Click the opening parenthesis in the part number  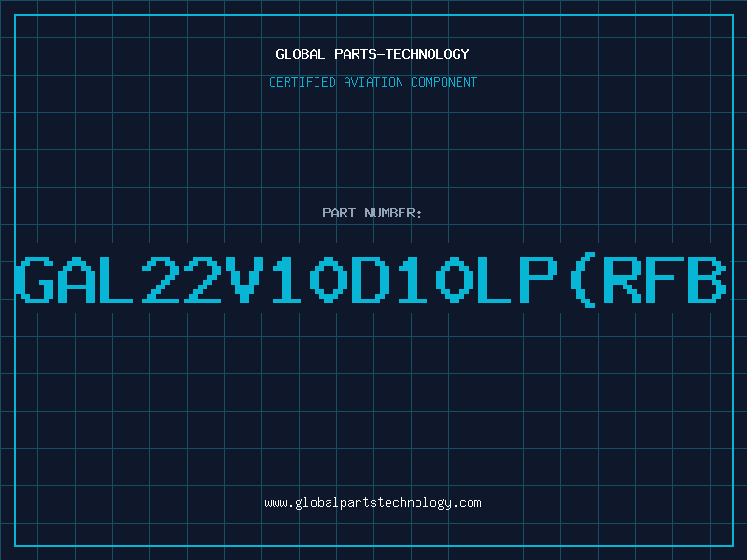[581, 280]
